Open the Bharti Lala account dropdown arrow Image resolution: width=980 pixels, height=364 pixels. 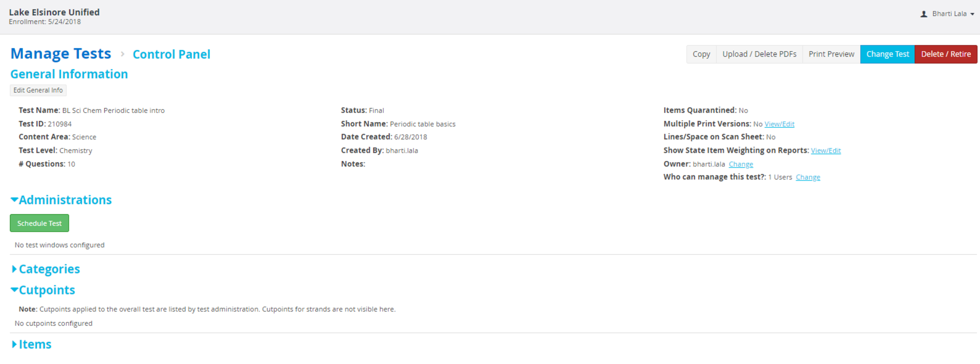click(972, 14)
